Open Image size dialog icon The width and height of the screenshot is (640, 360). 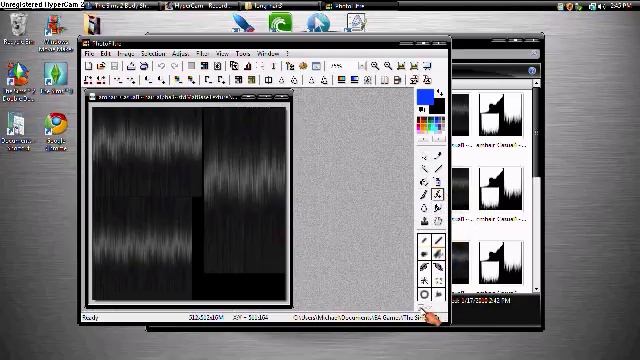[x=234, y=66]
